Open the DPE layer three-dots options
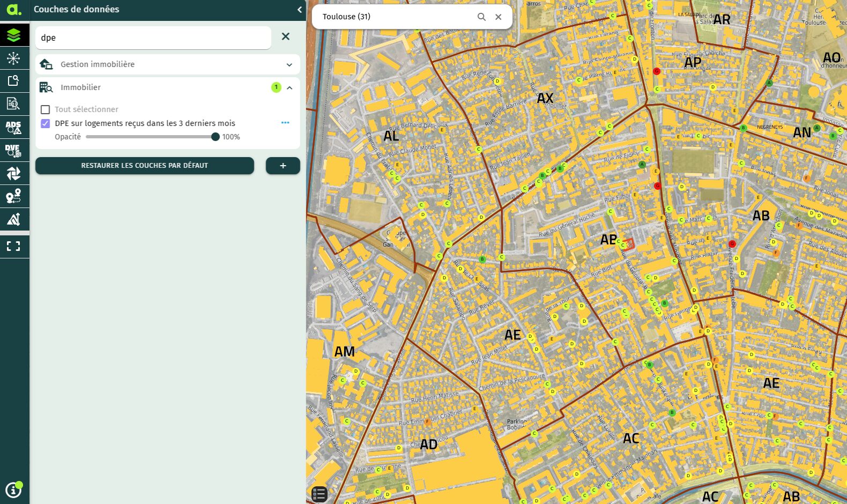The height and width of the screenshot is (504, 847). pos(285,123)
